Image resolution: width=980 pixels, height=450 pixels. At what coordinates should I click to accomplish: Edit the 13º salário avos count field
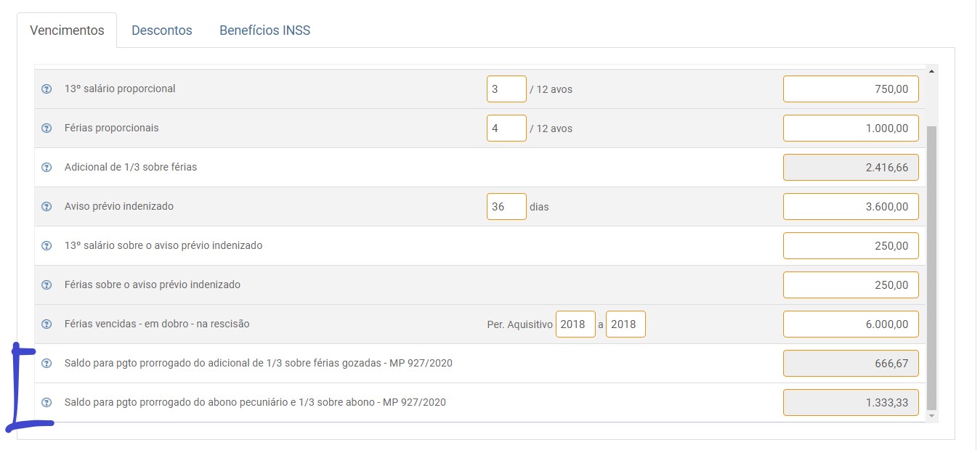[506, 89]
